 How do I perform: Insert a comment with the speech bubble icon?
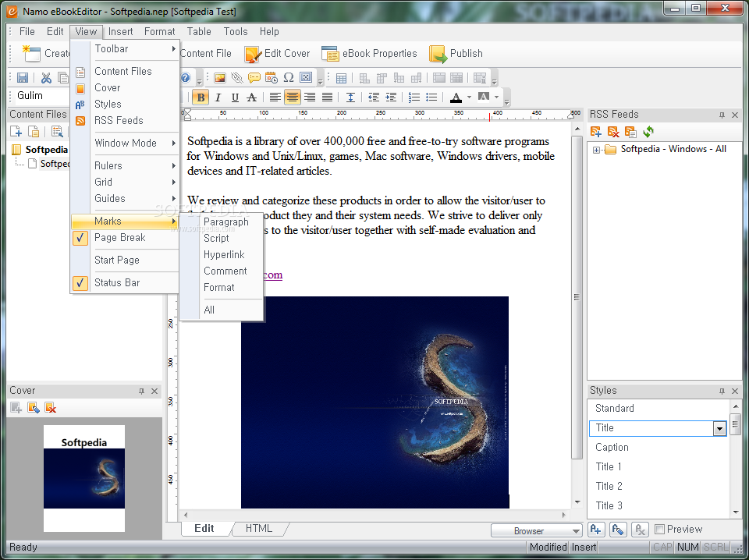[x=254, y=78]
